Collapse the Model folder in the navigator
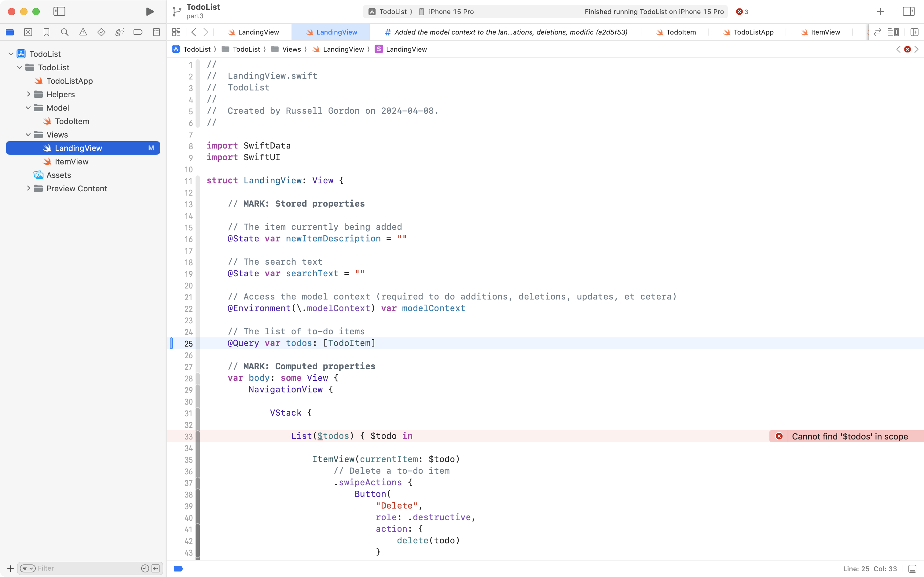Screen dimensions: 924x577 click(28, 108)
